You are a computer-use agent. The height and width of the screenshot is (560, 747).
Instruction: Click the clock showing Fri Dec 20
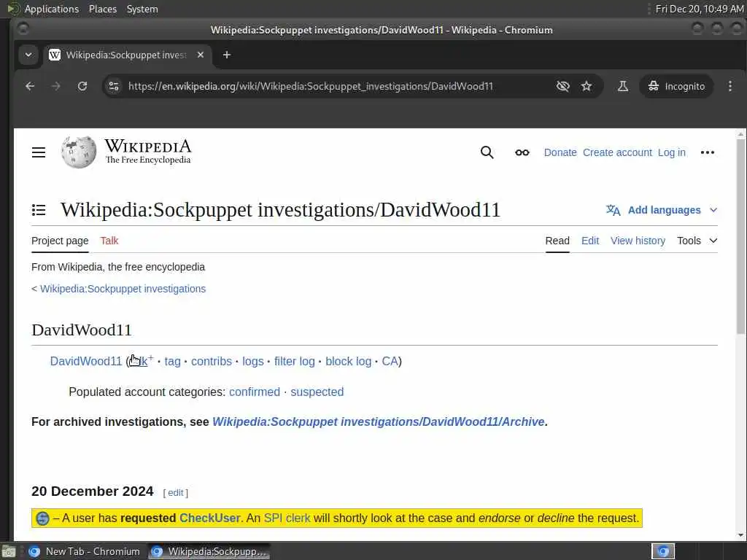tap(699, 9)
